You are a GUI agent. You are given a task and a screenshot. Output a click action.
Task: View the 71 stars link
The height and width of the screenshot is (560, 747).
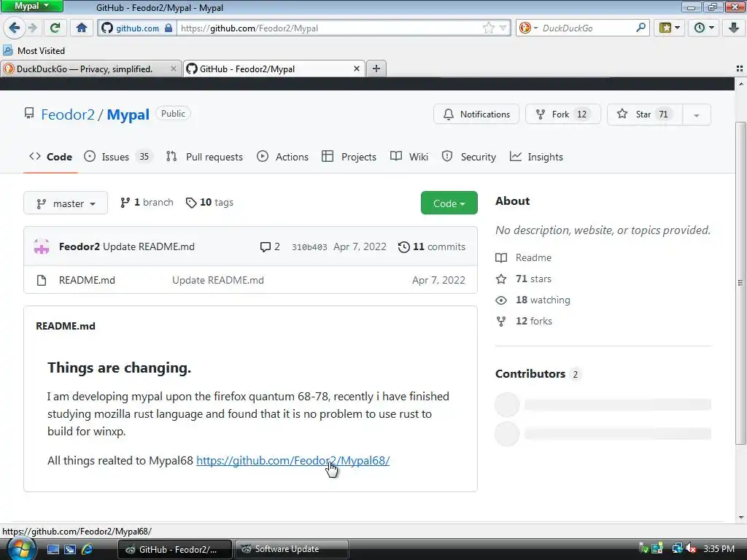524,279
